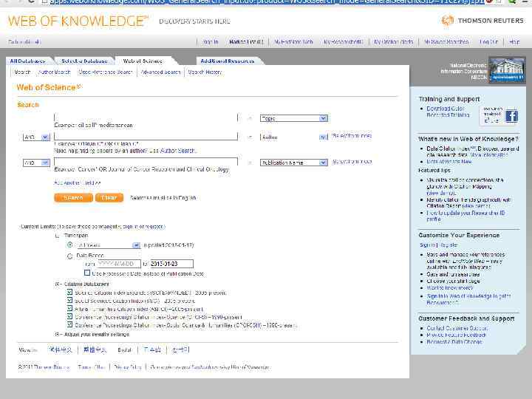This screenshot has height=399, width=532.
Task: Open the Topic field dropdown
Action: (x=294, y=118)
